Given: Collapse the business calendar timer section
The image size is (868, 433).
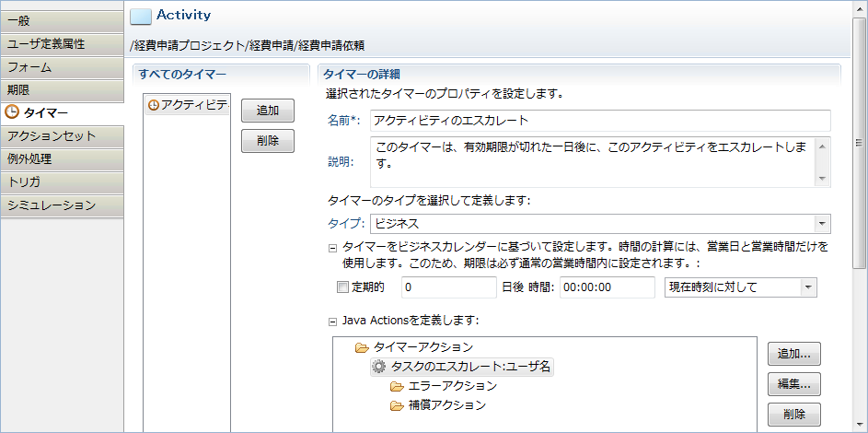Looking at the screenshot, I should point(333,247).
